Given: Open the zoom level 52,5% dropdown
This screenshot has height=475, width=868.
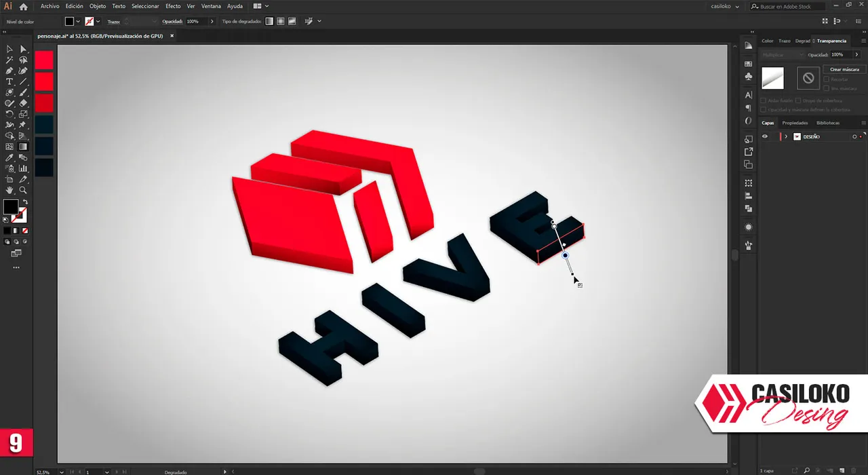Looking at the screenshot, I should tap(62, 472).
